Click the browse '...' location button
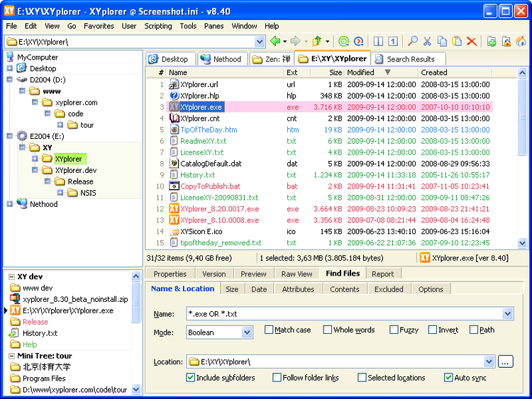 pos(505,361)
